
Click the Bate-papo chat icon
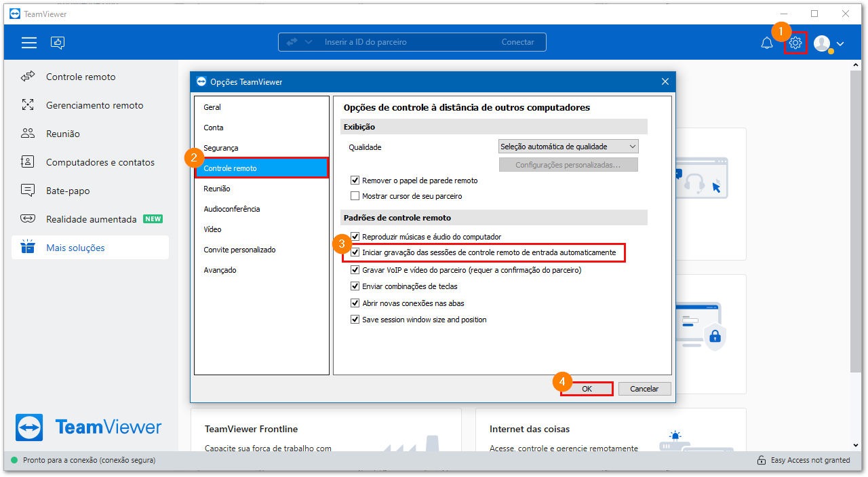pyautogui.click(x=28, y=191)
